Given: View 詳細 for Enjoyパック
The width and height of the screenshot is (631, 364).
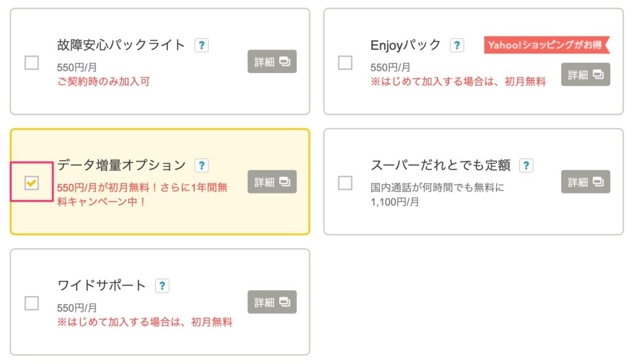Looking at the screenshot, I should pyautogui.click(x=585, y=75).
